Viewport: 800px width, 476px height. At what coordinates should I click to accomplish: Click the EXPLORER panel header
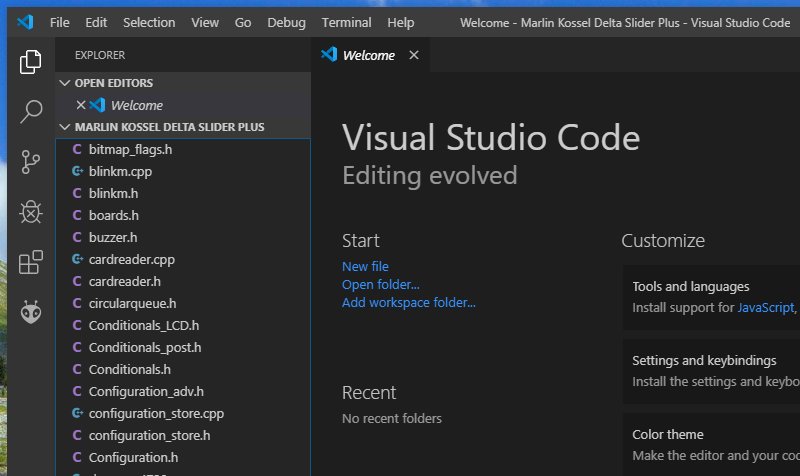click(x=100, y=55)
